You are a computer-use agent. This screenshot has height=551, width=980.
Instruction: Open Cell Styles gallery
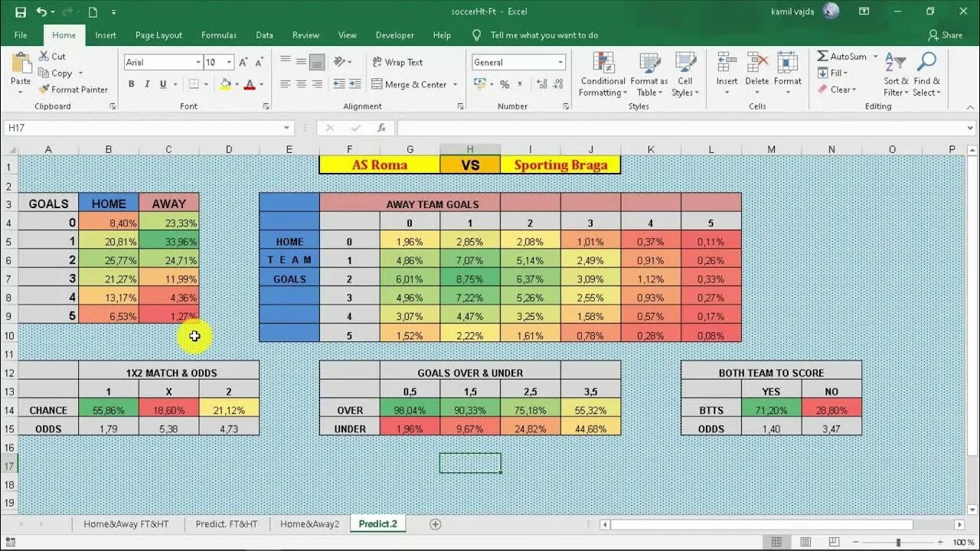pyautogui.click(x=685, y=74)
